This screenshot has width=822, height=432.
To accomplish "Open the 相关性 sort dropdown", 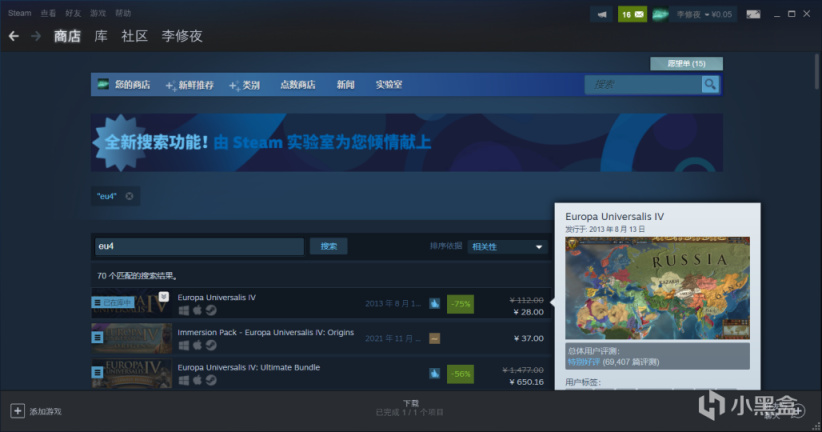I will tap(507, 246).
